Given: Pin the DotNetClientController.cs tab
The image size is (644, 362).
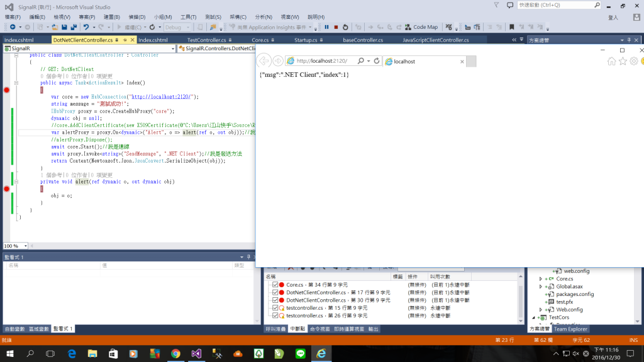Looking at the screenshot, I should pyautogui.click(x=125, y=40).
